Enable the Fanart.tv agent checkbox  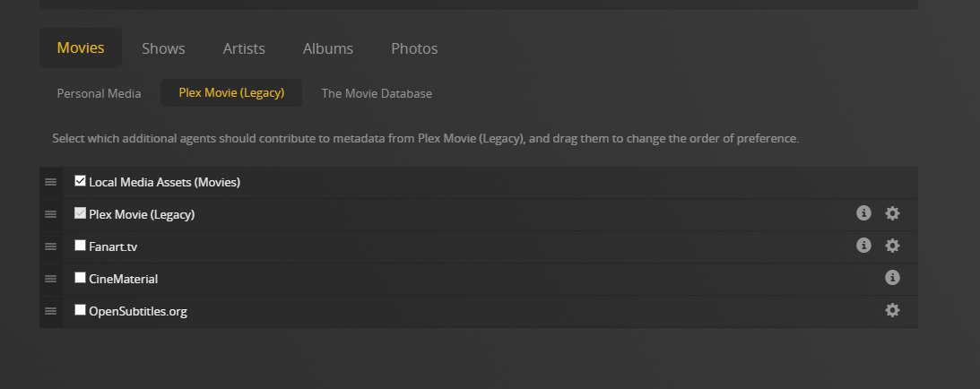point(81,246)
